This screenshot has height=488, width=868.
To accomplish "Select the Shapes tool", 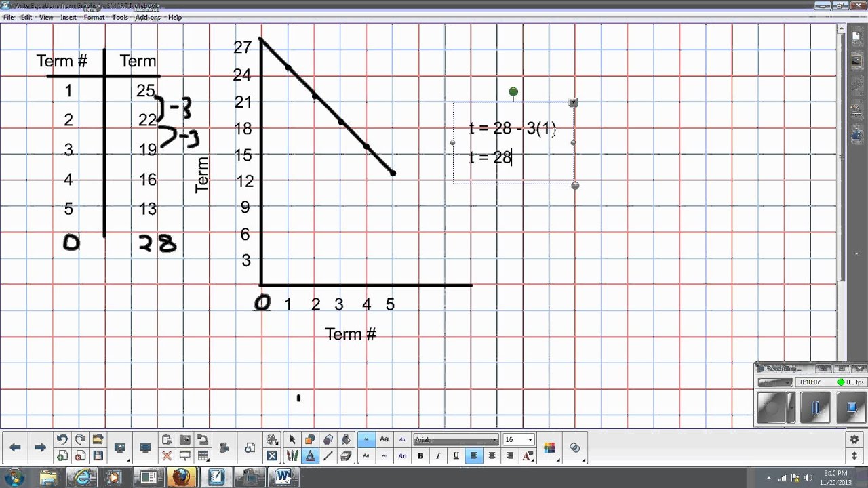I will pos(310,439).
